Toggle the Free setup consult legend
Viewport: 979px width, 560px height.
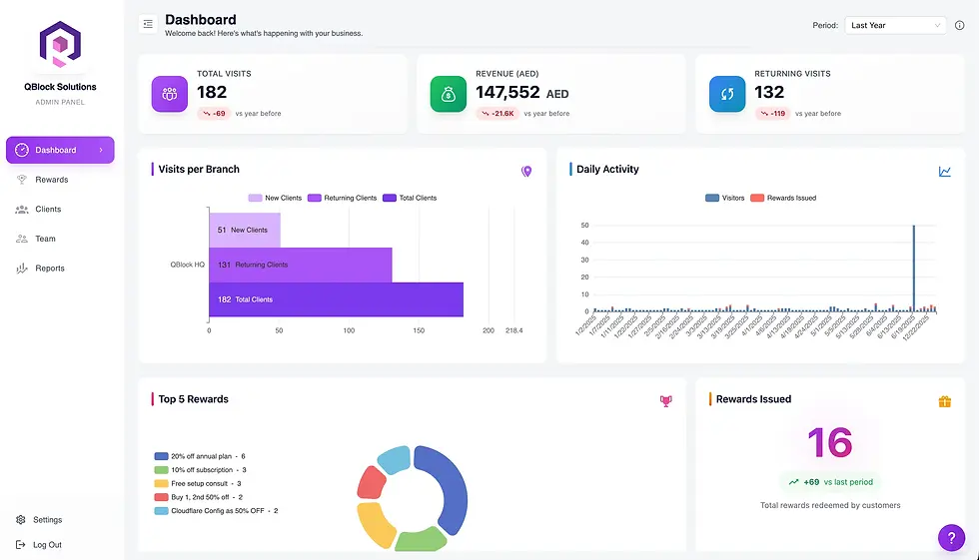pyautogui.click(x=198, y=484)
